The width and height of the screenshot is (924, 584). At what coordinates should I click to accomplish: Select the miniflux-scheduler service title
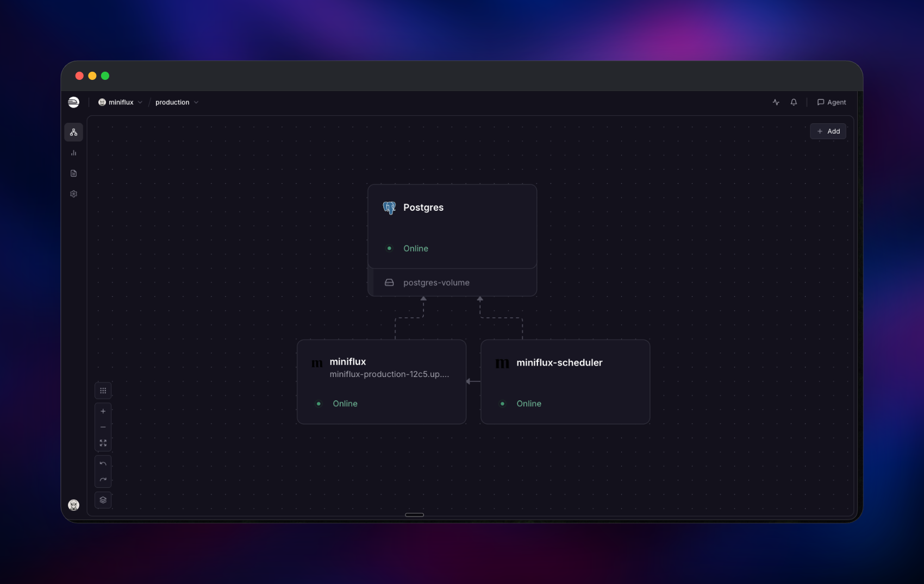point(559,362)
